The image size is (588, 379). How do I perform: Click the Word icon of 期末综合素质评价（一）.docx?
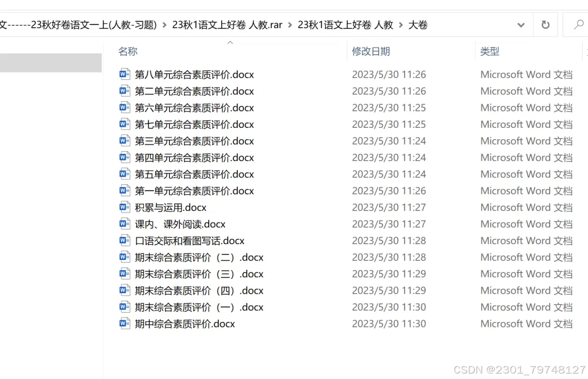[125, 307]
